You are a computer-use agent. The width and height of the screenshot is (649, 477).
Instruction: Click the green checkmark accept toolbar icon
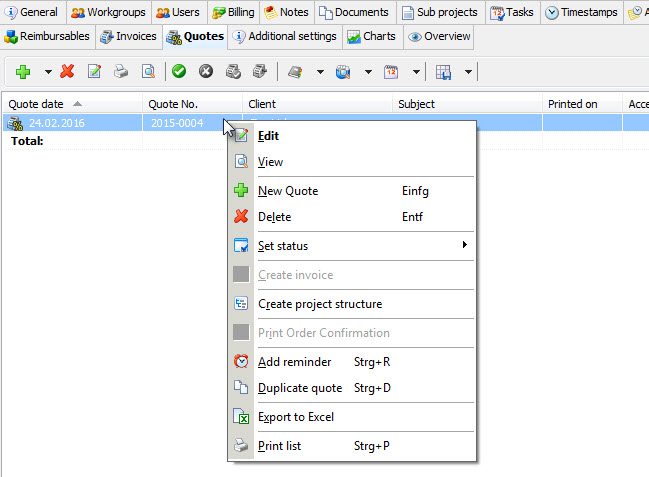(179, 72)
